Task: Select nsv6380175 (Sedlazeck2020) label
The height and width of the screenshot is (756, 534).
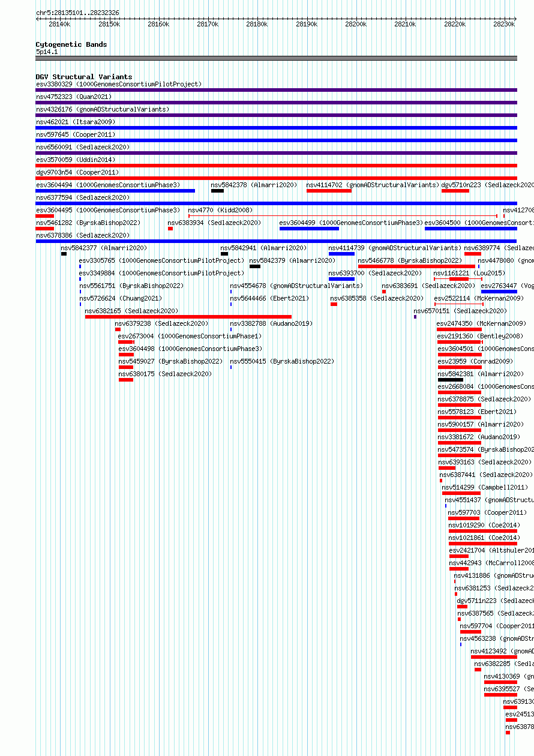Action: pyautogui.click(x=166, y=374)
